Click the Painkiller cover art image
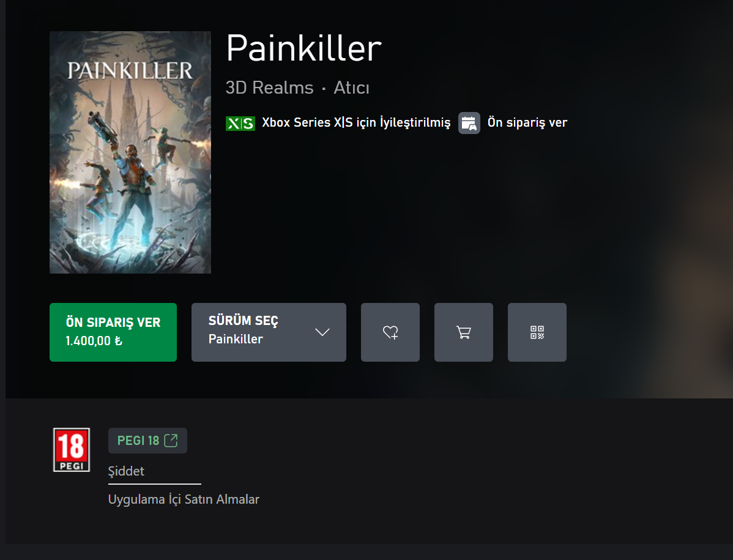This screenshot has width=733, height=560. pyautogui.click(x=130, y=152)
